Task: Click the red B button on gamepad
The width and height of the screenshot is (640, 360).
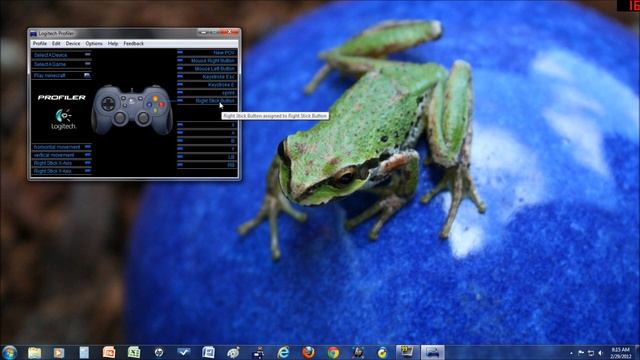Action: (x=162, y=104)
